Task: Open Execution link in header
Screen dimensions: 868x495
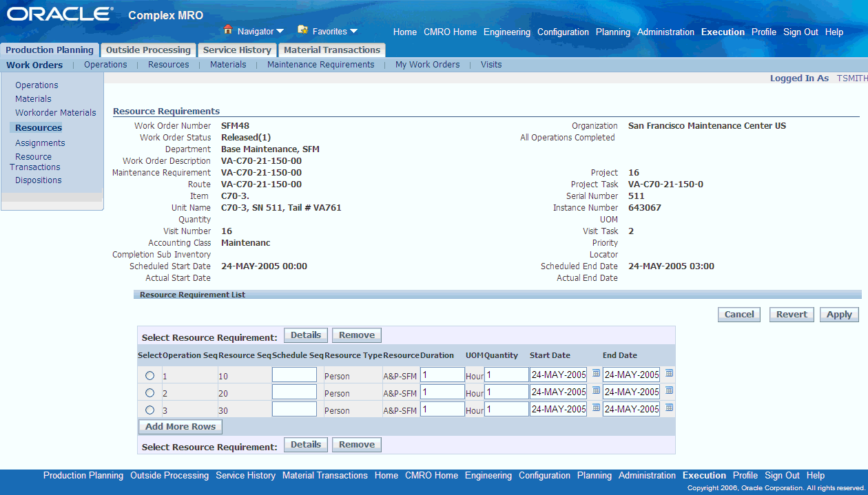Action: click(x=723, y=32)
